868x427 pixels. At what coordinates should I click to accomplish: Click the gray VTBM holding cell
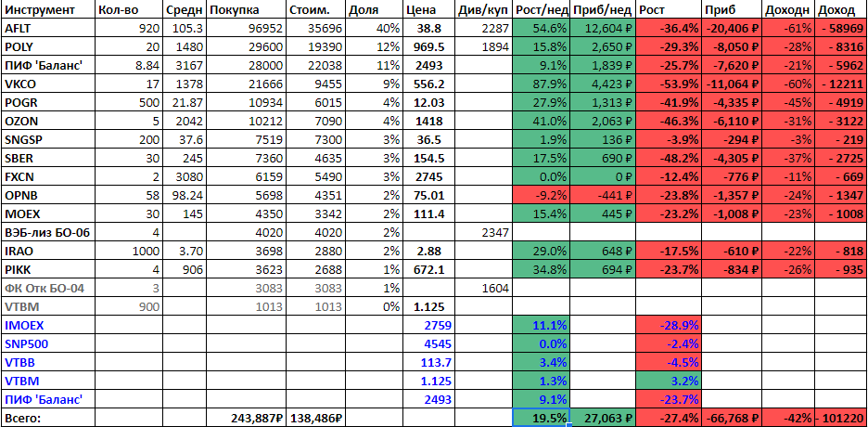coord(47,307)
